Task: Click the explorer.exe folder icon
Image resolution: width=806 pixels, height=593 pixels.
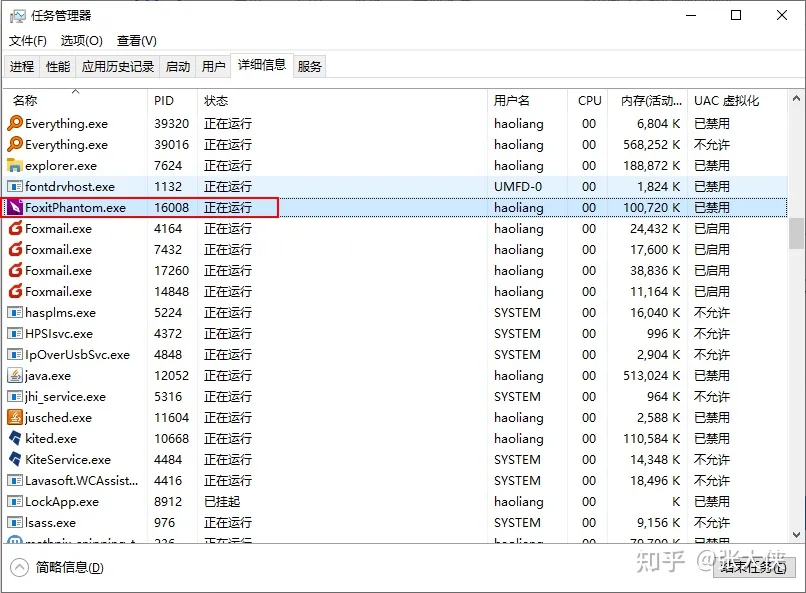Action: click(15, 165)
